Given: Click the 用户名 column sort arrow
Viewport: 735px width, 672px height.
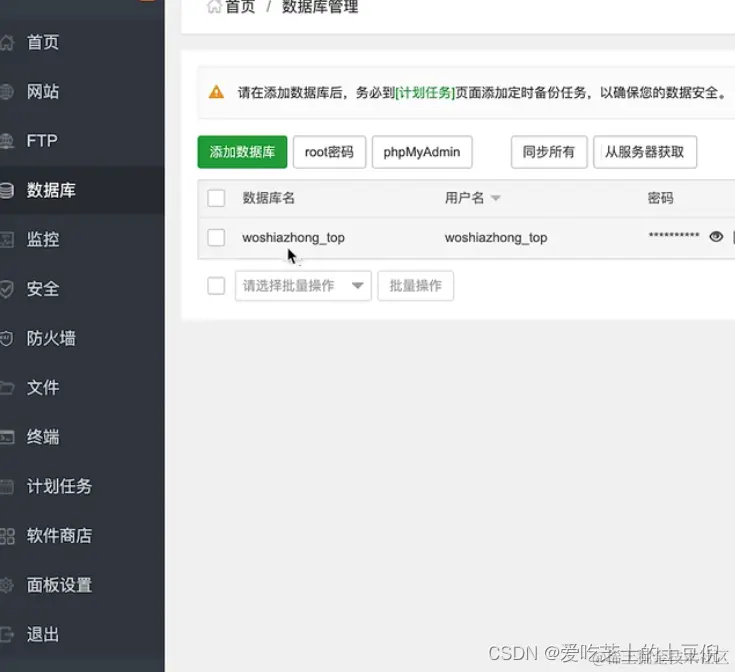Looking at the screenshot, I should tap(495, 198).
